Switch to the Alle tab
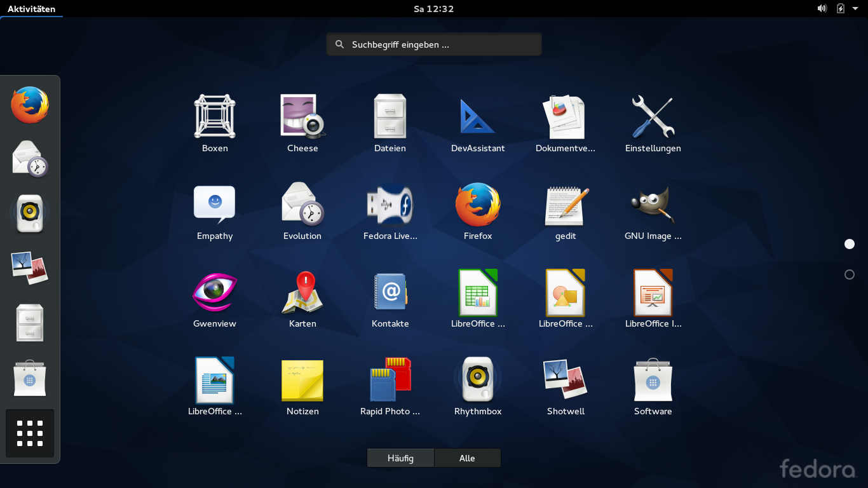Screen dimensions: 868x488 point(467,458)
